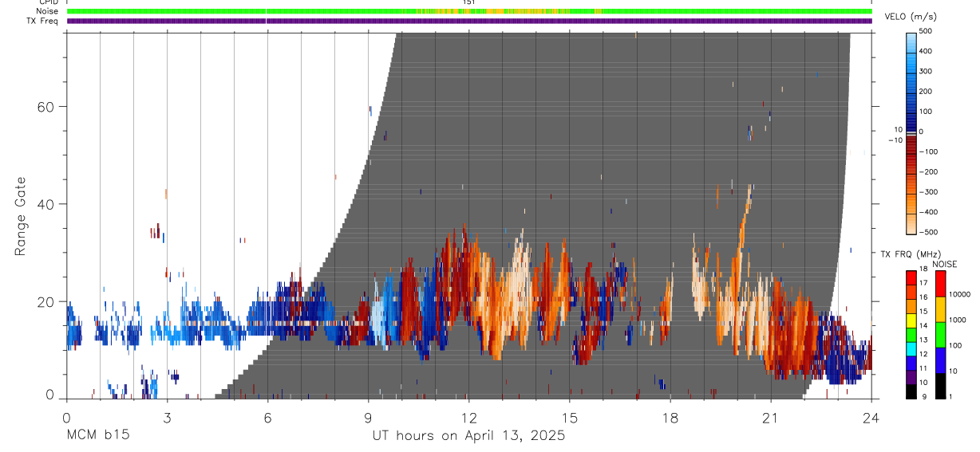Pick the purple 10 MHz swatch in TX FRQ legend
This screenshot has width=980, height=452.
pyautogui.click(x=911, y=377)
